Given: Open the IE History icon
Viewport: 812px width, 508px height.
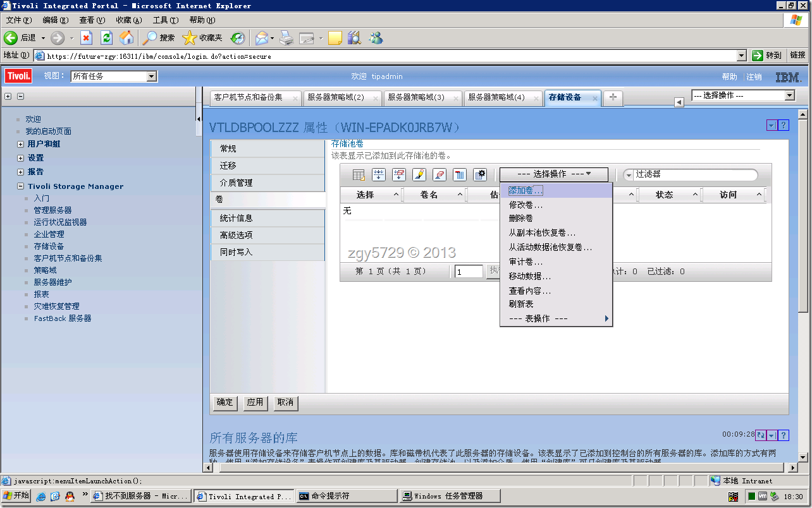Looking at the screenshot, I should click(237, 38).
